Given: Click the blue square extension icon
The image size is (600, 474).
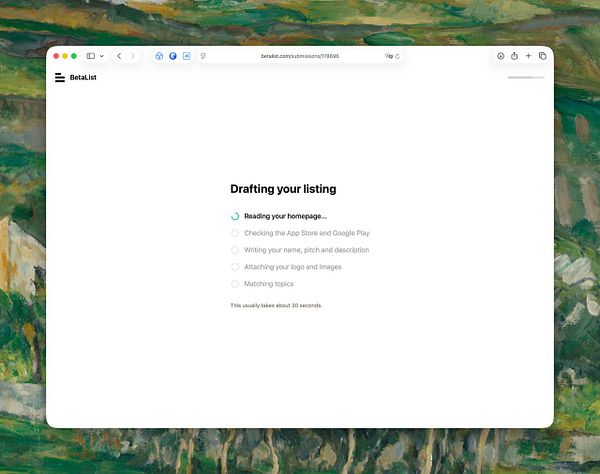Looking at the screenshot, I should tap(187, 56).
